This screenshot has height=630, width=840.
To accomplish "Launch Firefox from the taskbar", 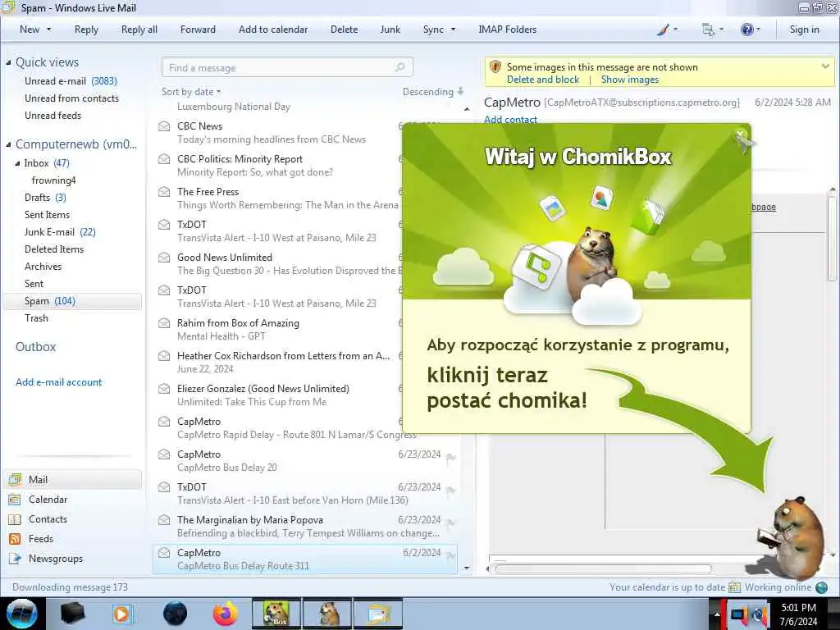I will coord(225,614).
